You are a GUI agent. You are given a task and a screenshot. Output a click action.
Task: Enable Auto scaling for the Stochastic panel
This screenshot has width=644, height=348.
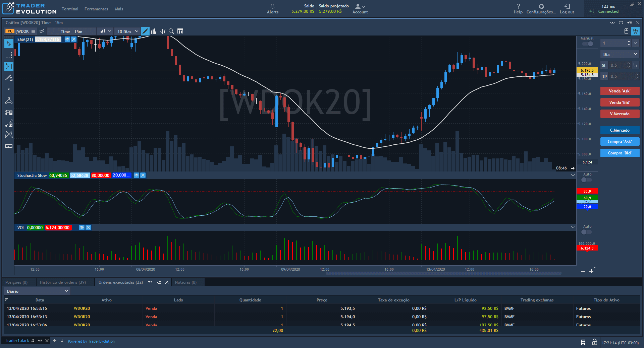(586, 180)
